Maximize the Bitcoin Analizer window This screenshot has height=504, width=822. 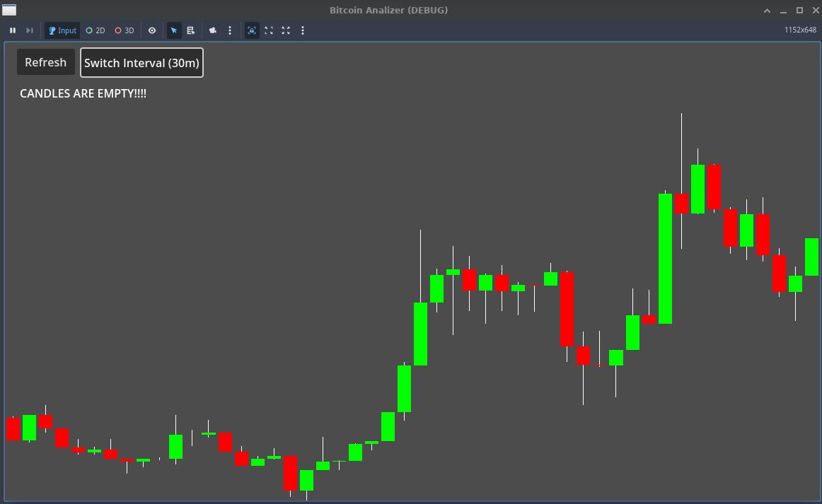tap(799, 11)
